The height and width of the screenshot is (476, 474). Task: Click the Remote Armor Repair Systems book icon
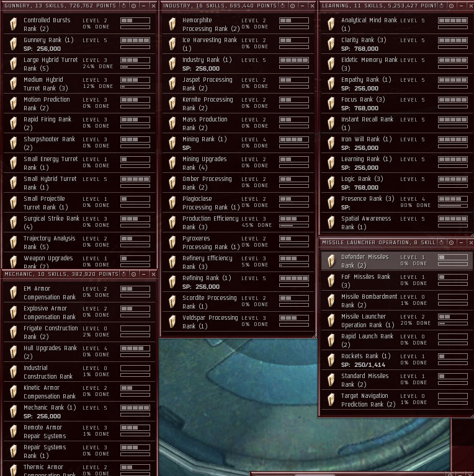14,431
